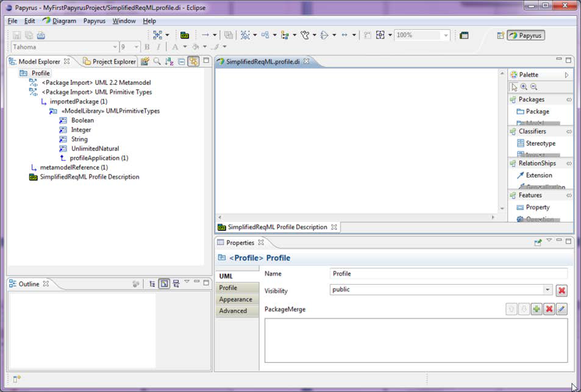The image size is (581, 392).
Task: Click the Save All toolbar icon
Action: [29, 35]
